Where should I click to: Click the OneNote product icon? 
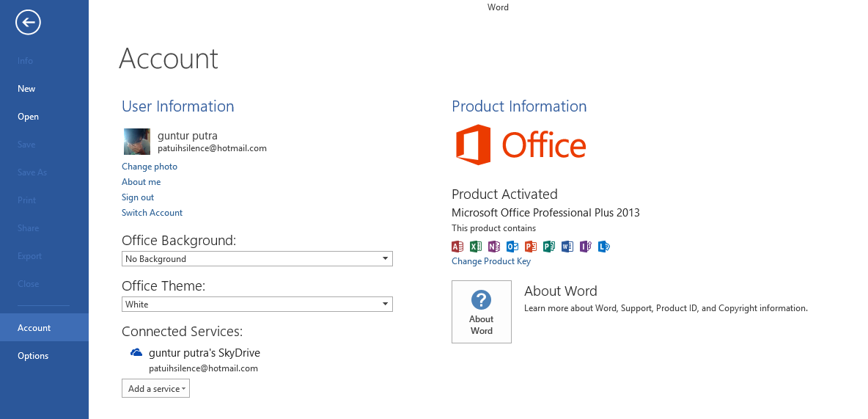click(x=494, y=247)
